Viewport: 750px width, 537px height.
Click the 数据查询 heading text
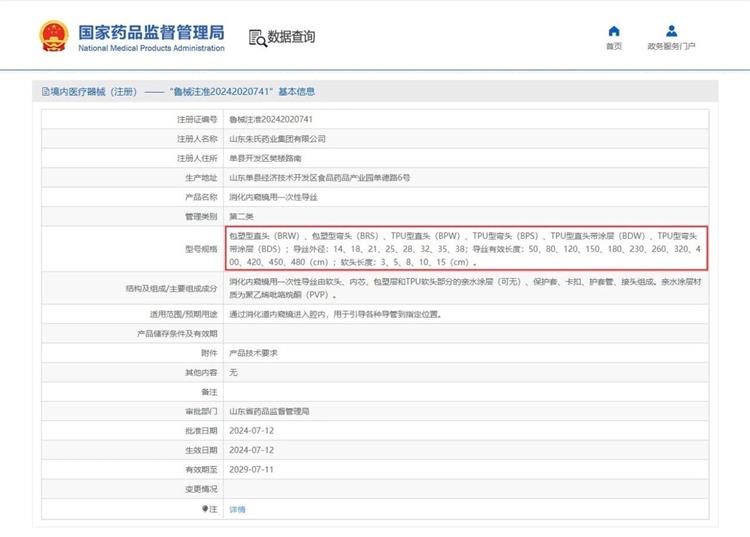pyautogui.click(x=291, y=37)
